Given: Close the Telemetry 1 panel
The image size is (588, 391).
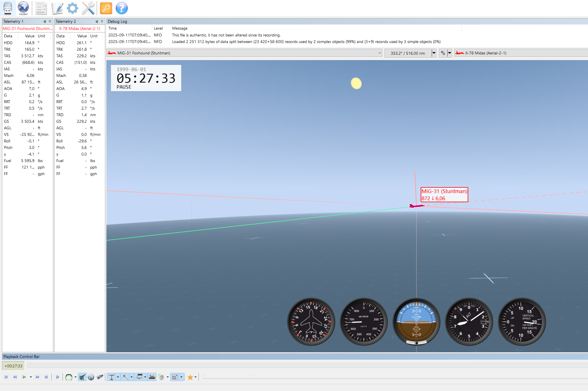Looking at the screenshot, I should [x=50, y=21].
